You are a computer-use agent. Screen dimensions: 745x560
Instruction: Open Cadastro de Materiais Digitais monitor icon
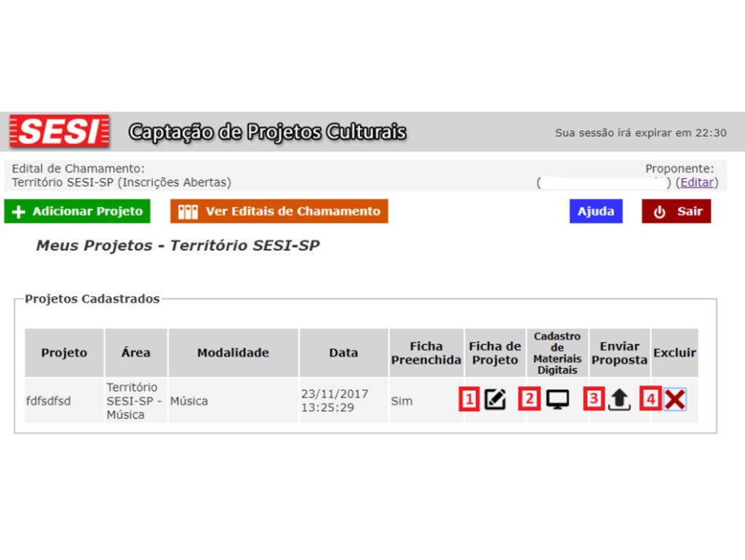coord(557,399)
